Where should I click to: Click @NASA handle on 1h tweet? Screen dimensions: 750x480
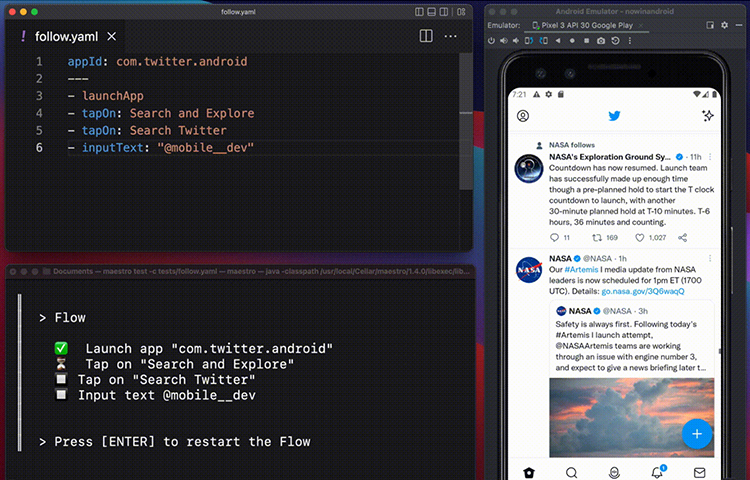[597, 259]
